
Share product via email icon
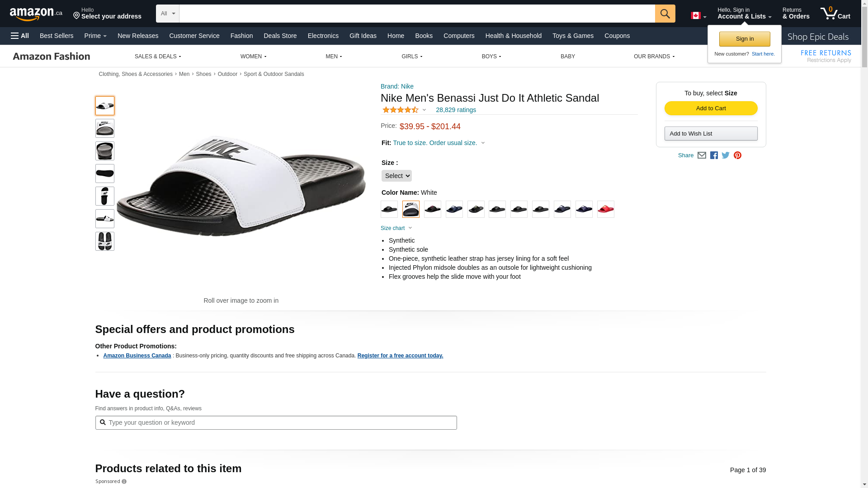pos(702,155)
